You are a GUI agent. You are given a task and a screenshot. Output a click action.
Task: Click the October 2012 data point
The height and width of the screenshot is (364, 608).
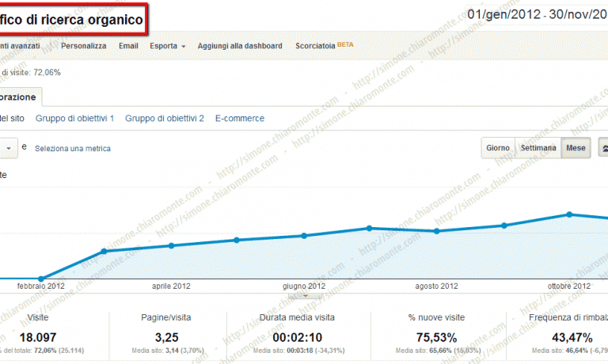[569, 214]
